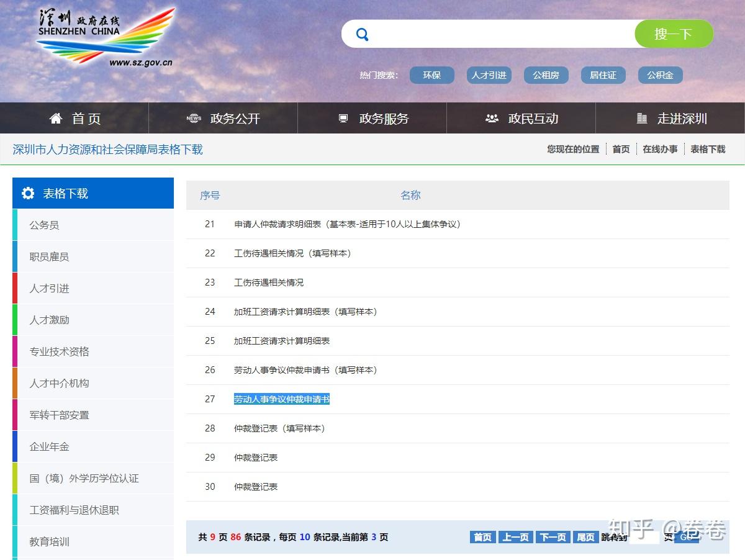The height and width of the screenshot is (560, 745).
Task: Select 企业年金 in the sidebar
Action: point(93,446)
